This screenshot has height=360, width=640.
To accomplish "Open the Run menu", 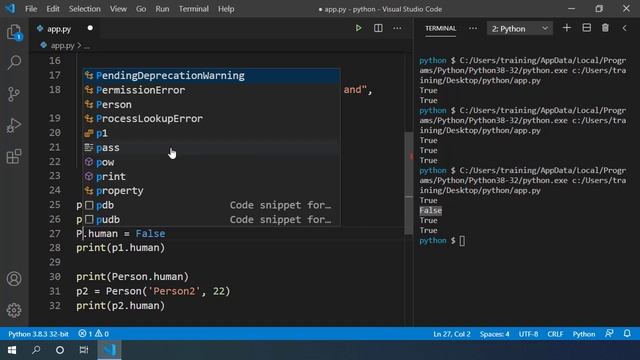I will click(162, 9).
